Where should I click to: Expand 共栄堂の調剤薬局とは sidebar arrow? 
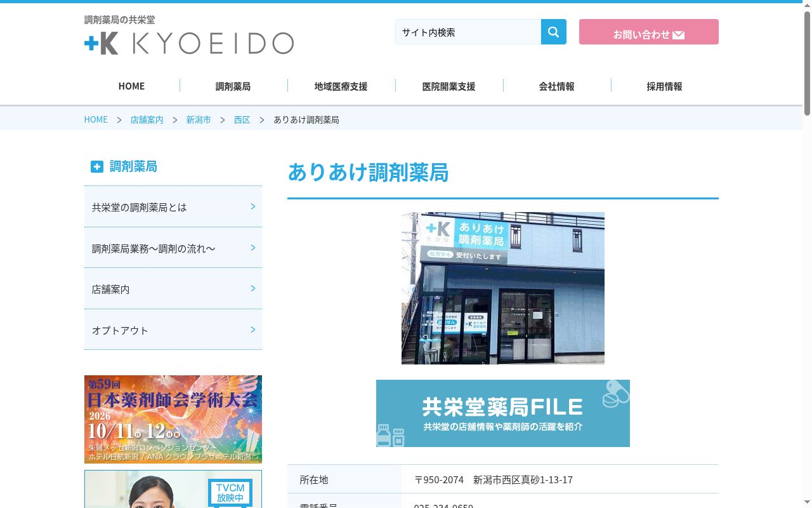253,206
